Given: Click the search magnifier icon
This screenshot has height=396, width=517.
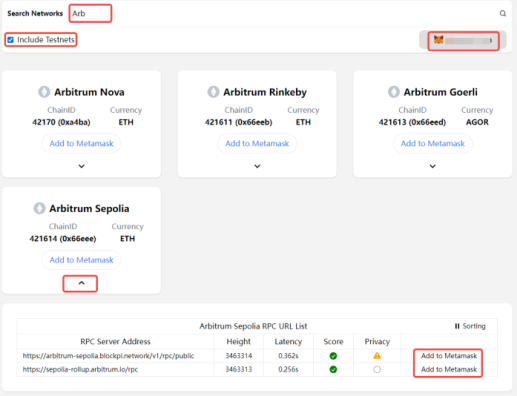Looking at the screenshot, I should click(x=503, y=13).
